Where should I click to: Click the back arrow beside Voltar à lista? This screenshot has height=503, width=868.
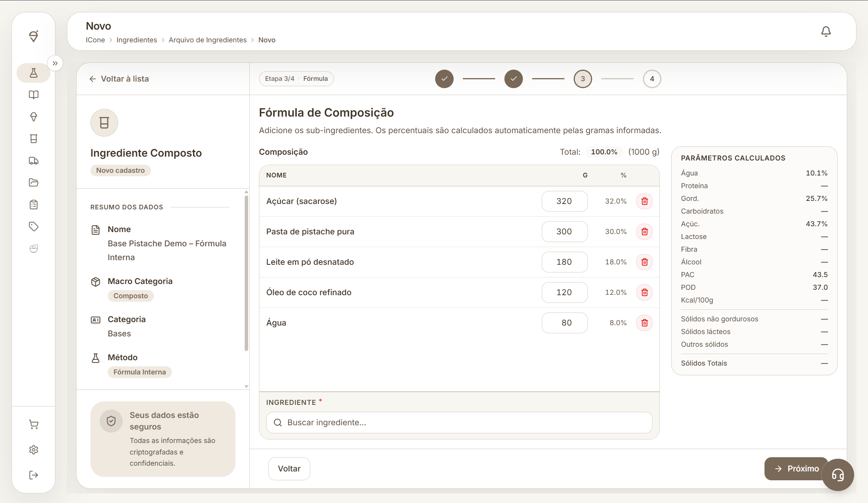click(x=93, y=79)
